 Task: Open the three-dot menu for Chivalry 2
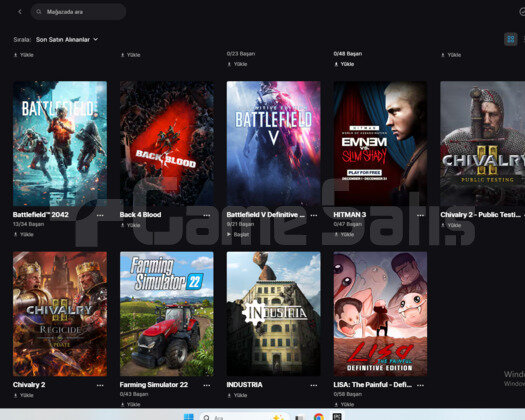[100, 386]
